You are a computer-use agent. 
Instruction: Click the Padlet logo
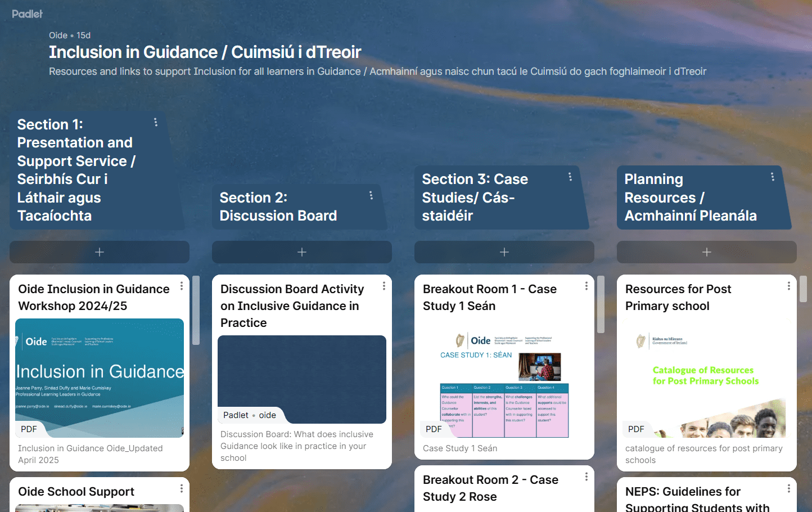[x=27, y=14]
